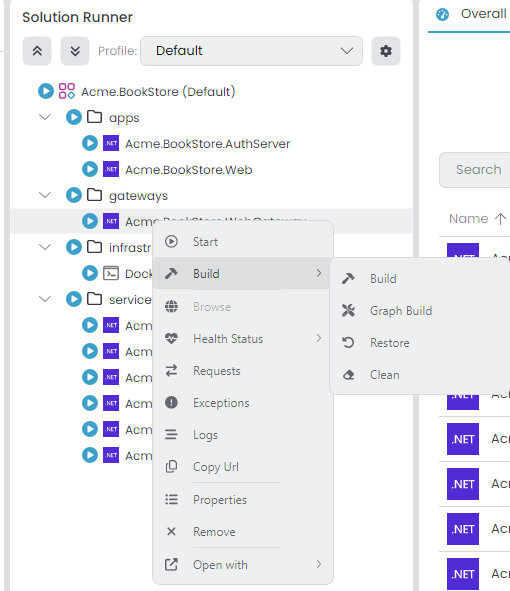Viewport: 510px width, 591px height.
Task: Click the list icon beside Properties
Action: click(x=171, y=499)
